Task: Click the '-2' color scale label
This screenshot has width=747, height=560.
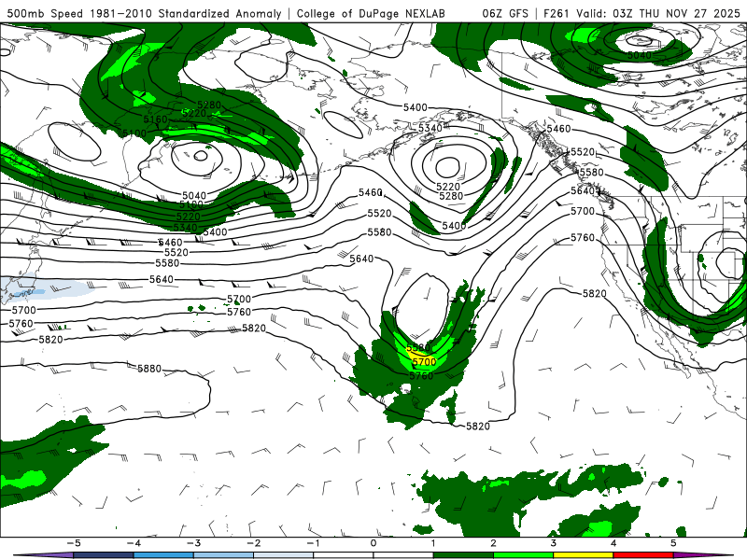Action: pyautogui.click(x=253, y=543)
